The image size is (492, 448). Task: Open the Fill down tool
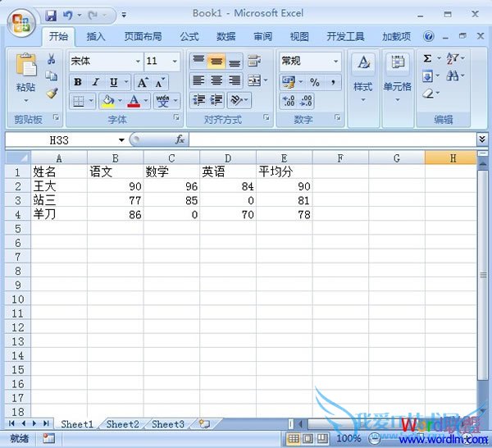coord(427,76)
